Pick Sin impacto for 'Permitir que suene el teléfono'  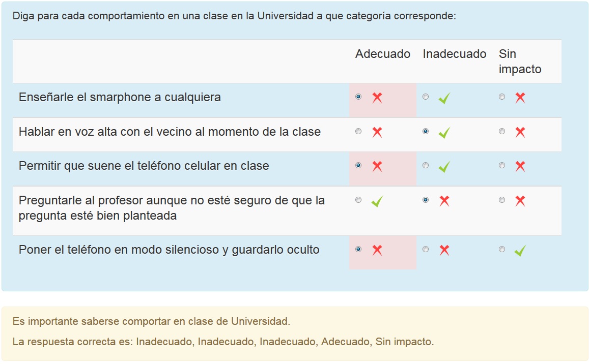502,165
